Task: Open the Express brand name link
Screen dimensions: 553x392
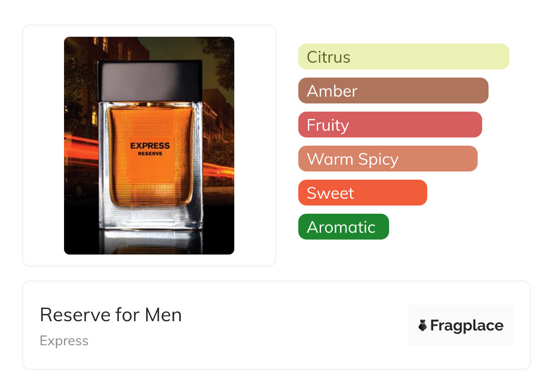Action: (64, 341)
